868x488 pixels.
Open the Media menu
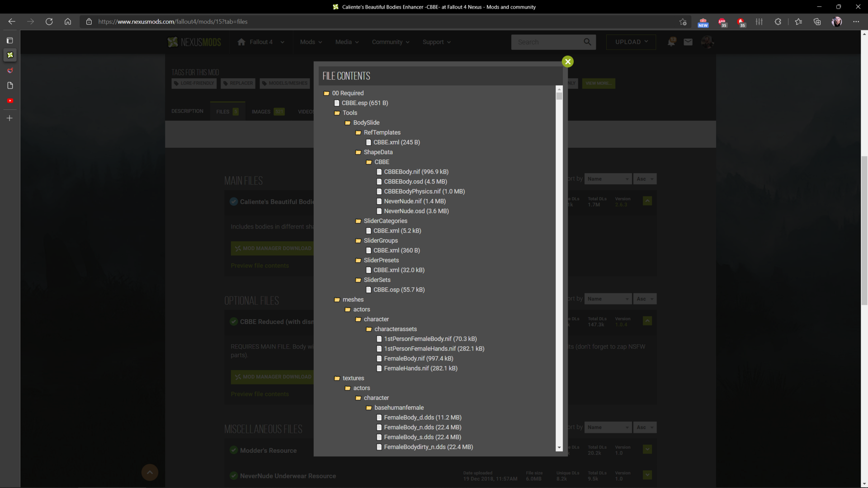click(x=347, y=42)
